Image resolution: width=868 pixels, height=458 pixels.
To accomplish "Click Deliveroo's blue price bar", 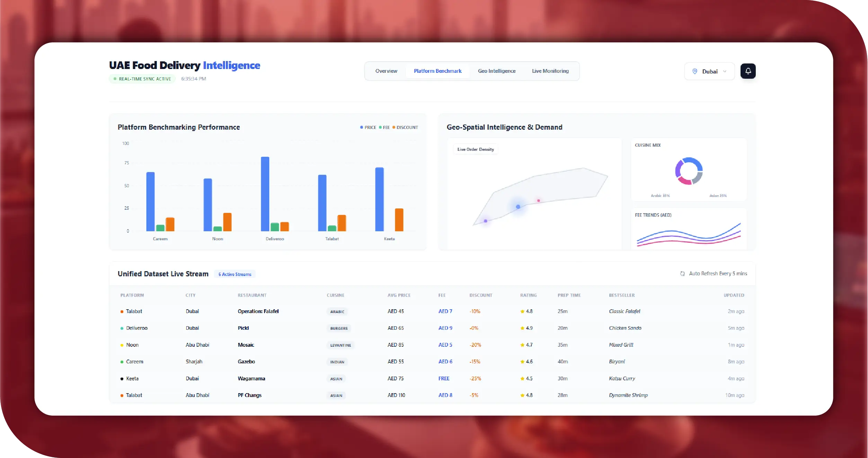I will click(x=265, y=194).
